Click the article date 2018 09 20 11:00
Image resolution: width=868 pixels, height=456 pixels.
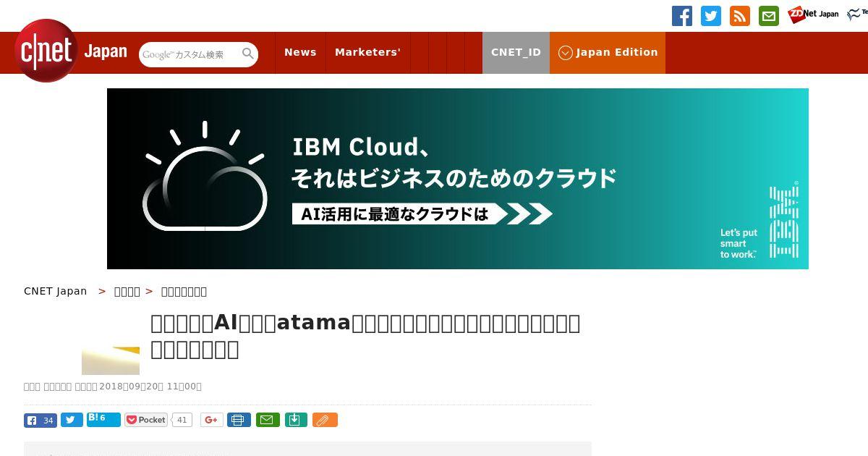(150, 387)
